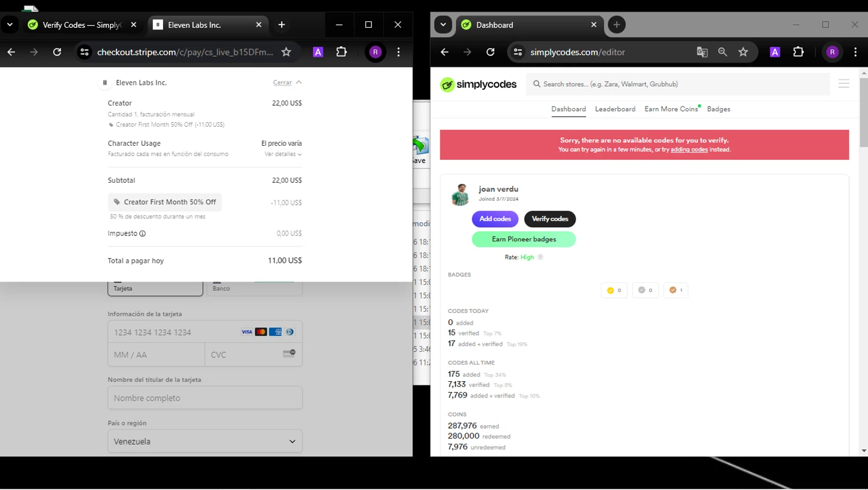
Task: Click translate page icon in SimplyCodes address bar
Action: point(702,52)
